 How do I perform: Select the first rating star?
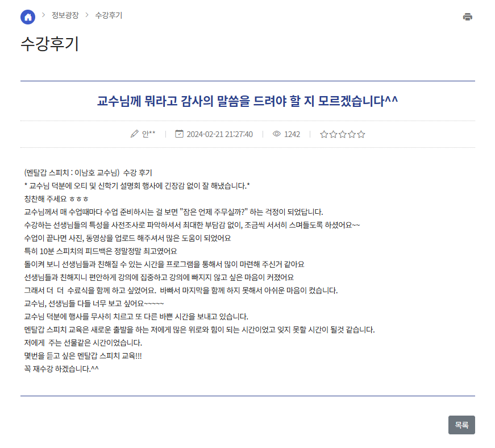pyautogui.click(x=324, y=134)
